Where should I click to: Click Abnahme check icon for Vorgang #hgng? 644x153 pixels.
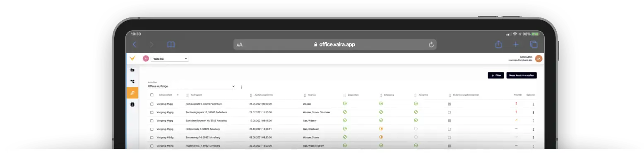click(416, 112)
